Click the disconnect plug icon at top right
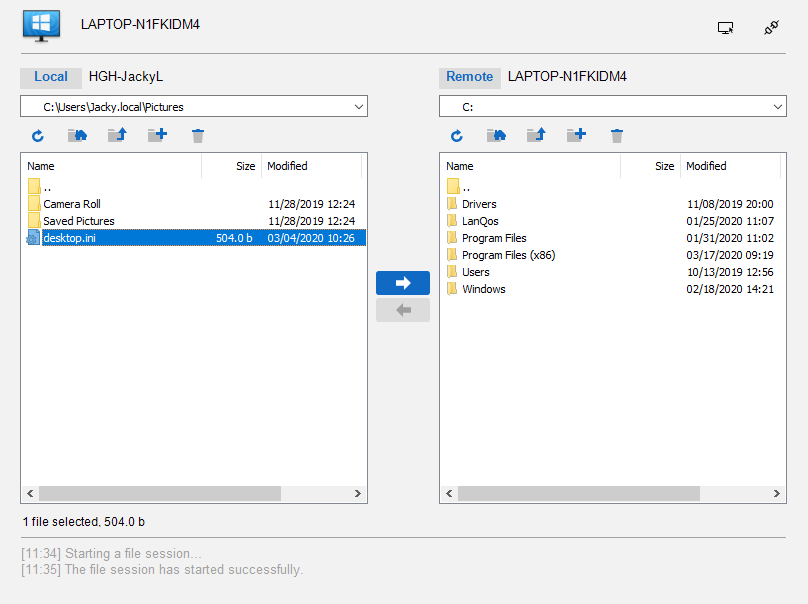Image resolution: width=808 pixels, height=604 pixels. pyautogui.click(x=771, y=27)
